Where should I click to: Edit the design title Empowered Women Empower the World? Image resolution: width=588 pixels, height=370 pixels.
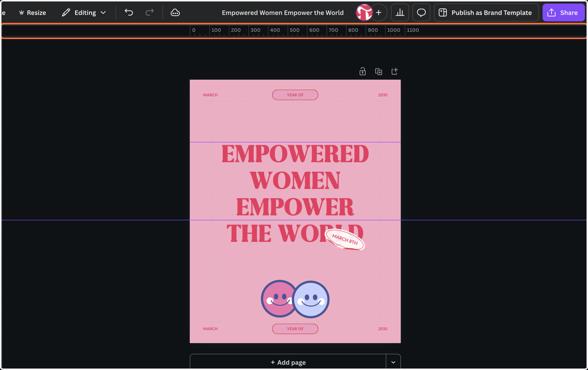coord(283,13)
